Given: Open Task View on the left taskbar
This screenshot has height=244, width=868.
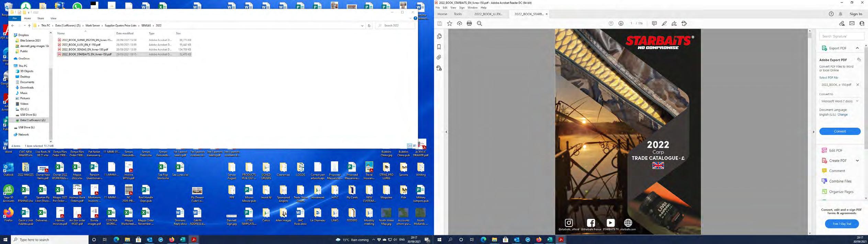Looking at the screenshot, I should [105, 240].
